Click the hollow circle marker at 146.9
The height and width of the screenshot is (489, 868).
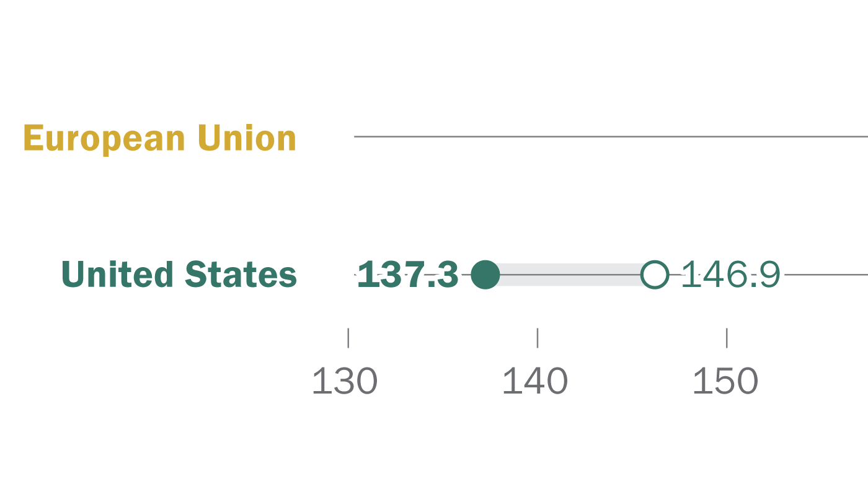pos(655,275)
